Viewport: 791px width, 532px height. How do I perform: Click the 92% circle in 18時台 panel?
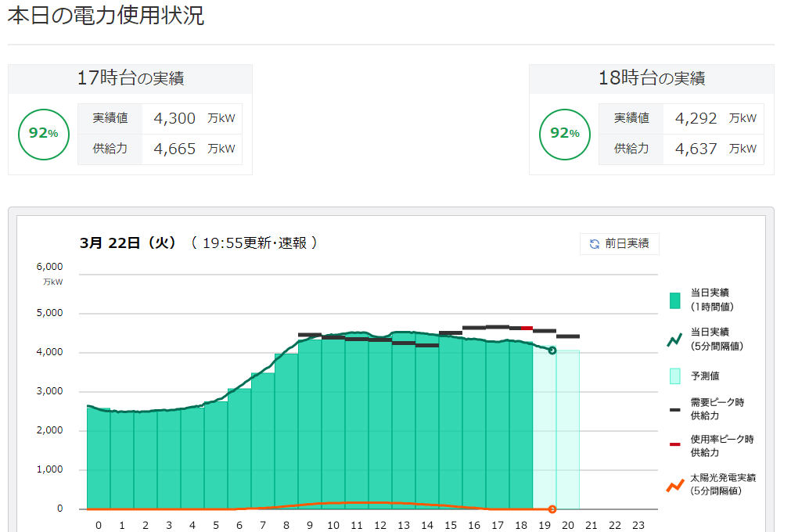(565, 134)
